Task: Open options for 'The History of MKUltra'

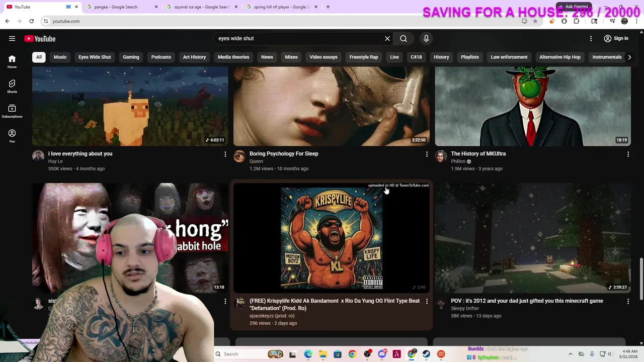Action: (x=628, y=154)
